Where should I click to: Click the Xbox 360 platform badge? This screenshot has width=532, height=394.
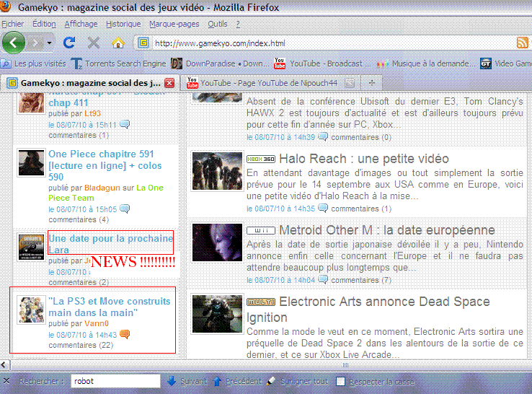click(x=260, y=159)
